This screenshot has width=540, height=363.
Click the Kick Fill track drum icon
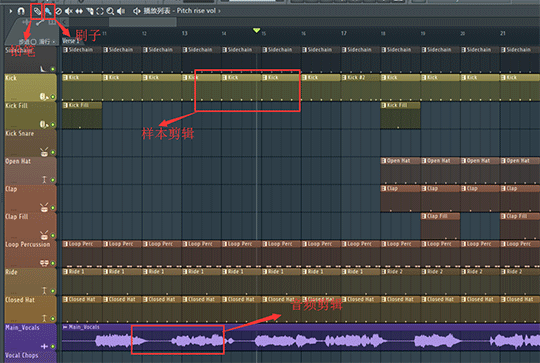43,124
